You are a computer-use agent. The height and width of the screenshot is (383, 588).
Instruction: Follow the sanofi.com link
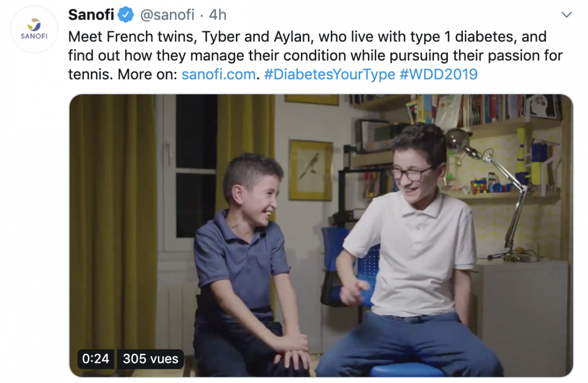point(218,74)
